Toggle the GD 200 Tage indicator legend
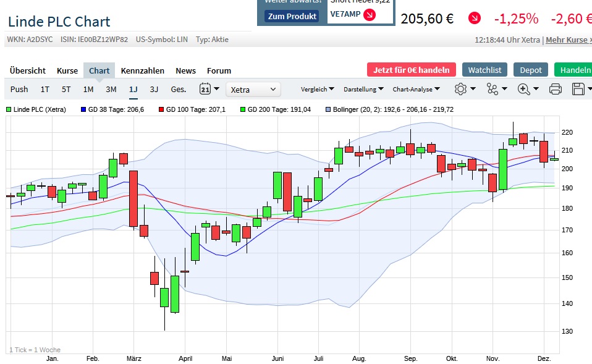Viewport: 592px width, 364px height. coord(278,109)
